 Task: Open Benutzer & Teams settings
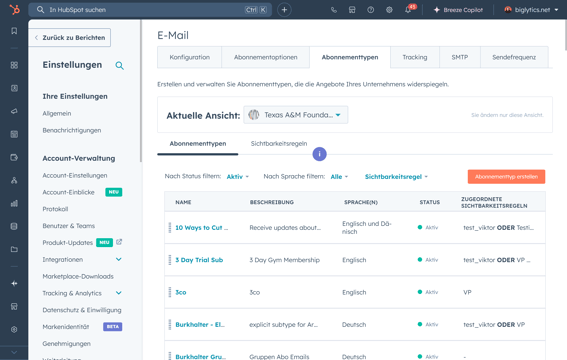[x=68, y=226]
